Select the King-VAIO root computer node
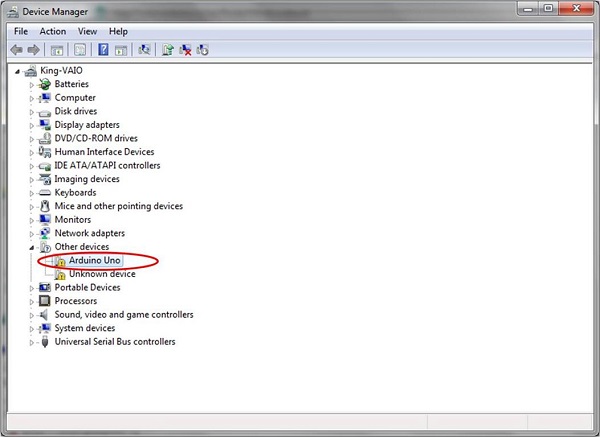Image resolution: width=600 pixels, height=437 pixels. 62,71
